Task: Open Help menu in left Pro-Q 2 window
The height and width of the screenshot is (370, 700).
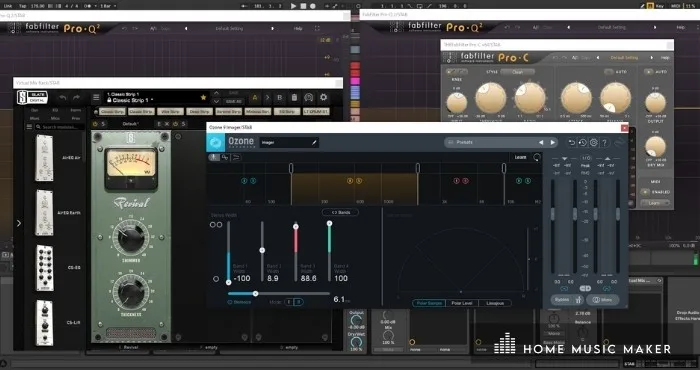Action: 298,29
